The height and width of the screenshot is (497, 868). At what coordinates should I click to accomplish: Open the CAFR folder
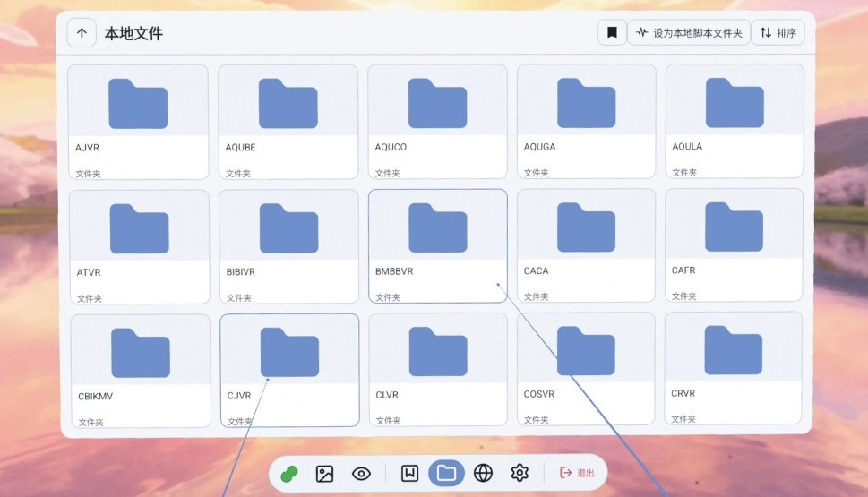pos(734,245)
